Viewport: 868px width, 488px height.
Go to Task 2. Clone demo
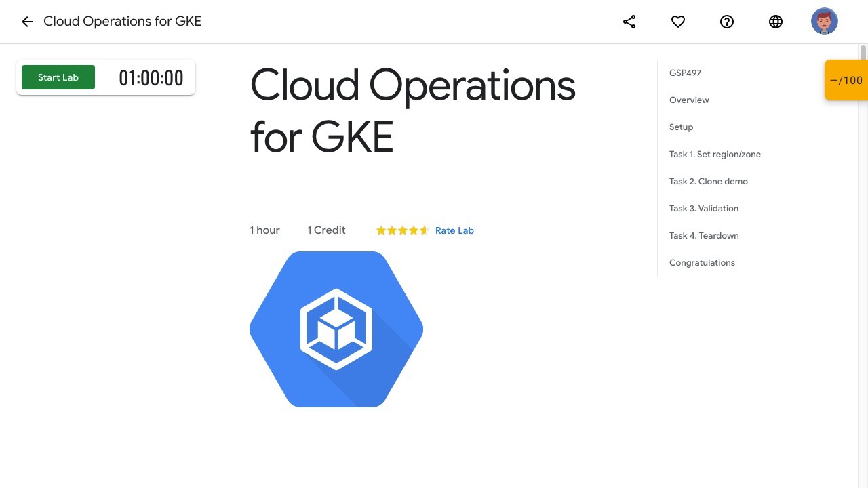(x=709, y=182)
